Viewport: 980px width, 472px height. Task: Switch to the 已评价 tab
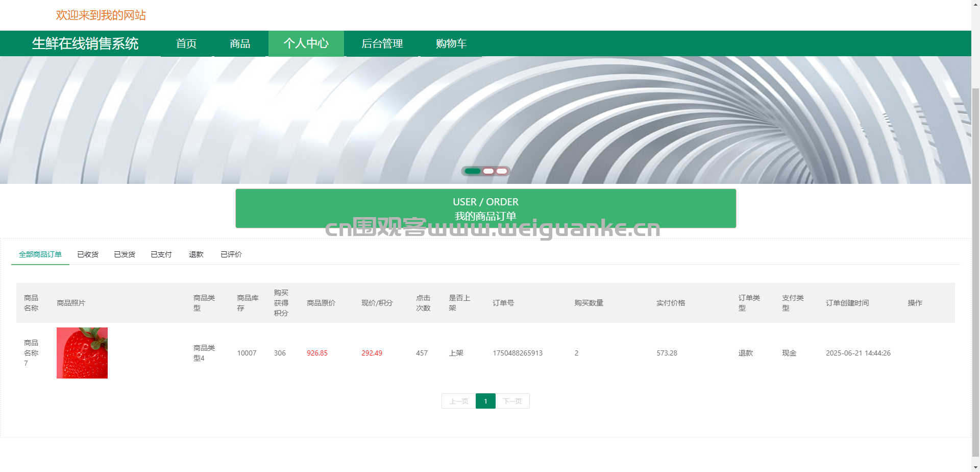[231, 254]
